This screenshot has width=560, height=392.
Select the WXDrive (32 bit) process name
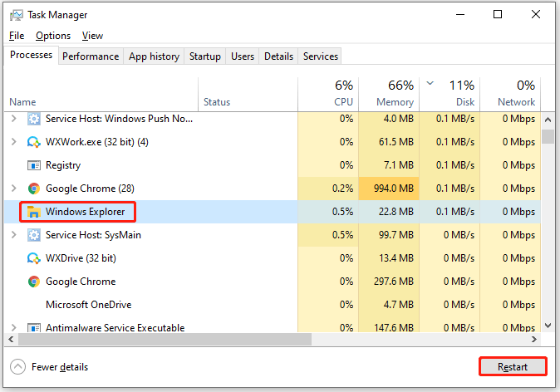tap(81, 258)
